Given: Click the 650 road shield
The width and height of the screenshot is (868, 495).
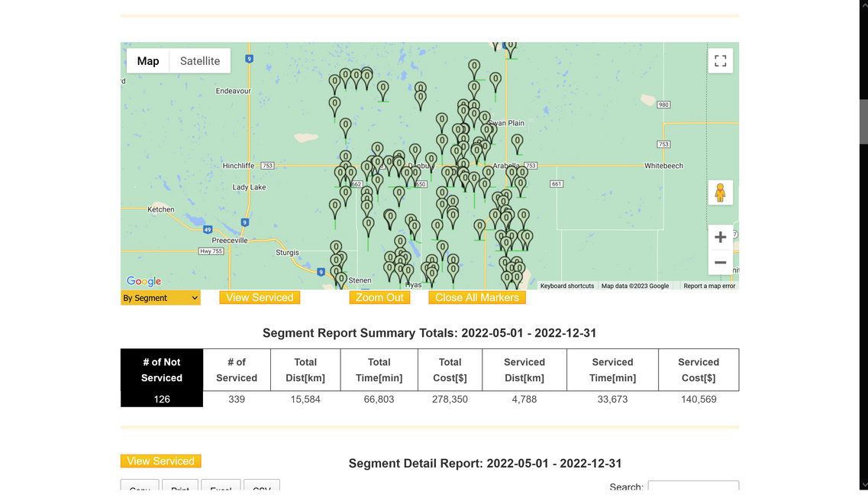Looking at the screenshot, I should (420, 184).
